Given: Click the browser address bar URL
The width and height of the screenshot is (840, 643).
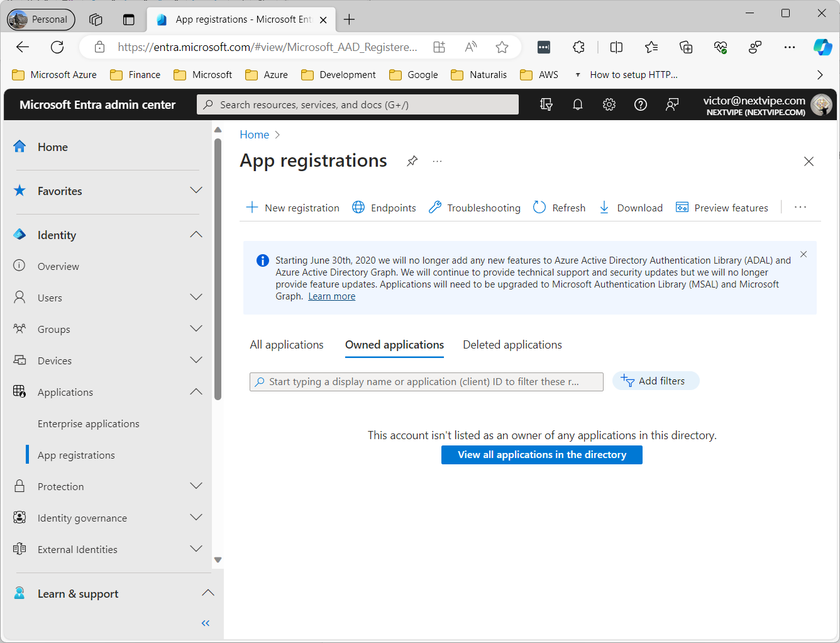Looking at the screenshot, I should click(267, 47).
